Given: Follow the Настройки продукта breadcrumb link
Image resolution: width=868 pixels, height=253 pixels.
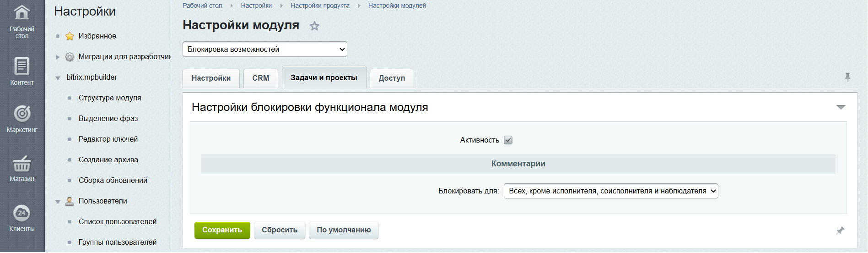Looking at the screenshot, I should 320,5.
